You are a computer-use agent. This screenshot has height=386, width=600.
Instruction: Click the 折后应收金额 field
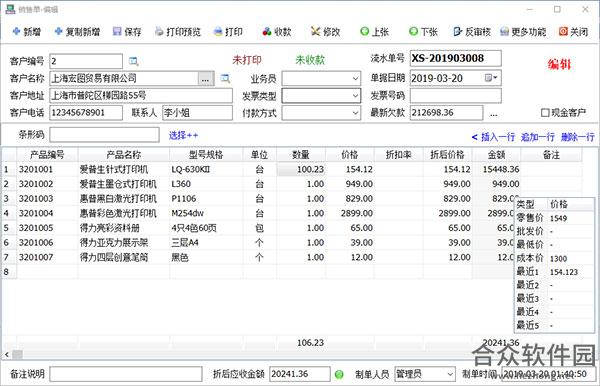(300, 374)
